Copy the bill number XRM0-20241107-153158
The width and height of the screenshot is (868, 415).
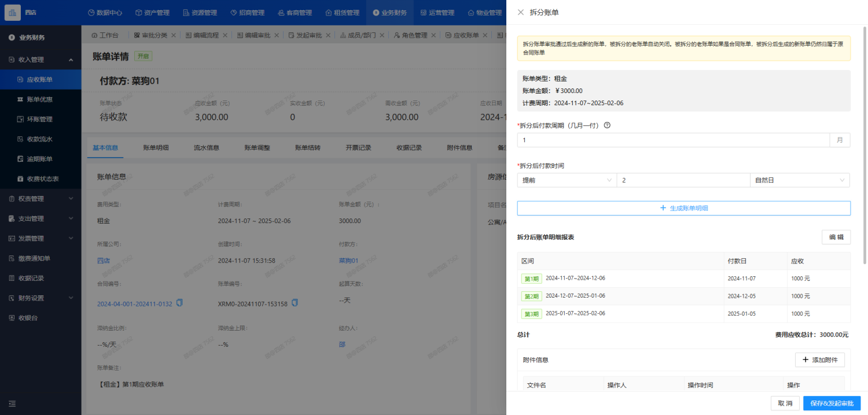(295, 303)
